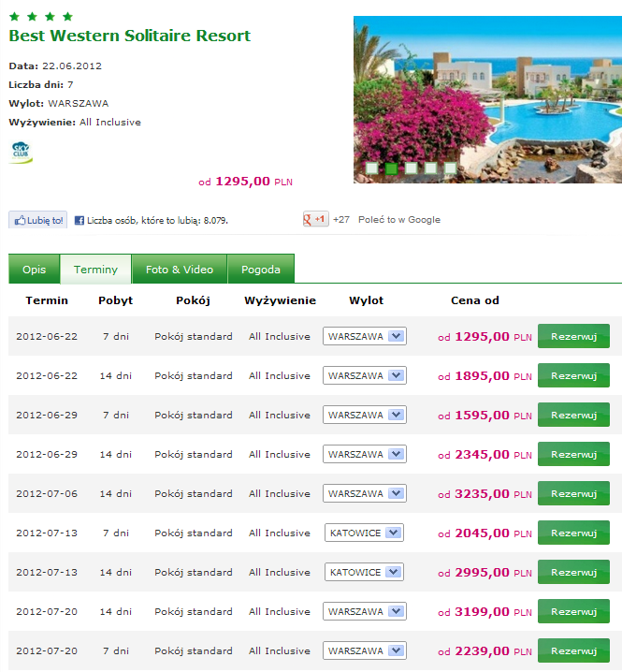Open Wylot dropdown for 2012-07-20 7 dni
622x672 pixels.
pos(365,650)
